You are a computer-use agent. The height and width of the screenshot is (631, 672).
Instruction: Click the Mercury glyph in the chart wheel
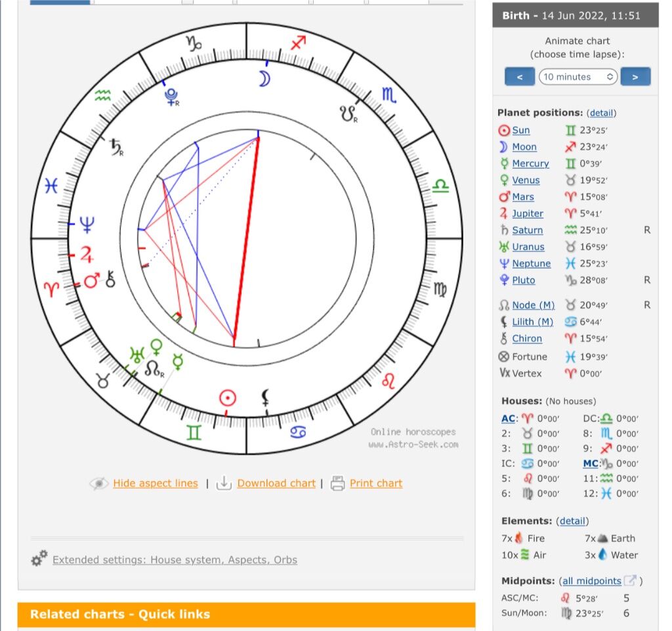point(178,361)
